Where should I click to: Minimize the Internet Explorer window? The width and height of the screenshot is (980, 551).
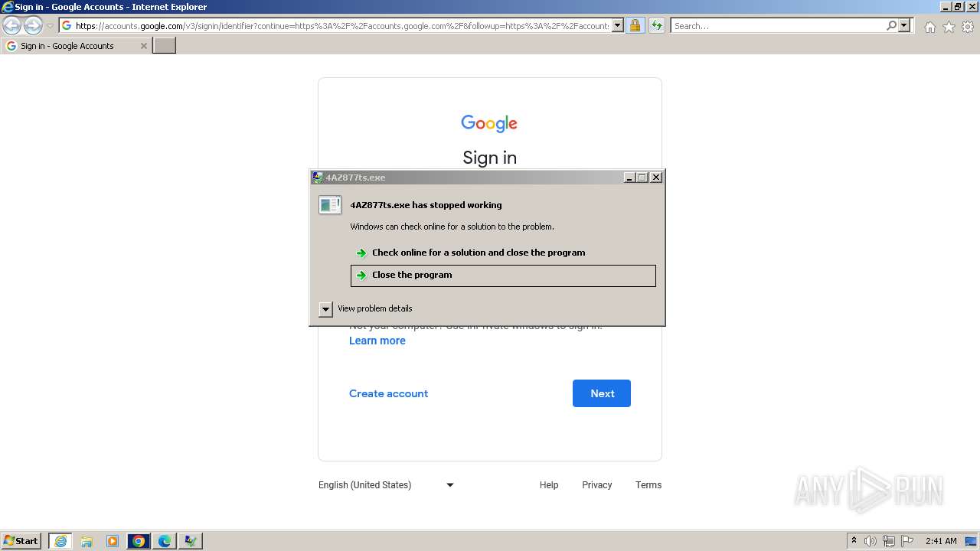coord(945,7)
